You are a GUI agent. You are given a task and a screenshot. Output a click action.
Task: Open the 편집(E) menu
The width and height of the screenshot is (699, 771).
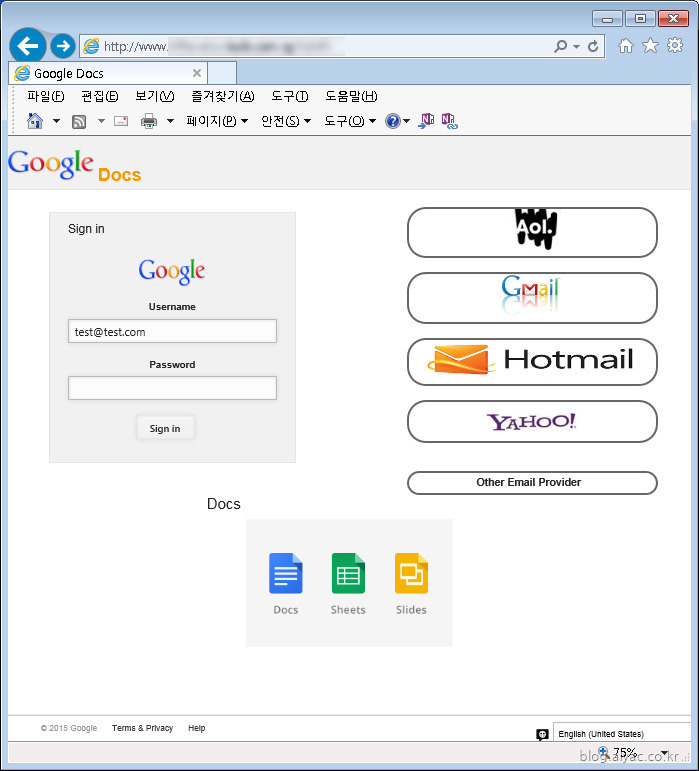point(99,96)
